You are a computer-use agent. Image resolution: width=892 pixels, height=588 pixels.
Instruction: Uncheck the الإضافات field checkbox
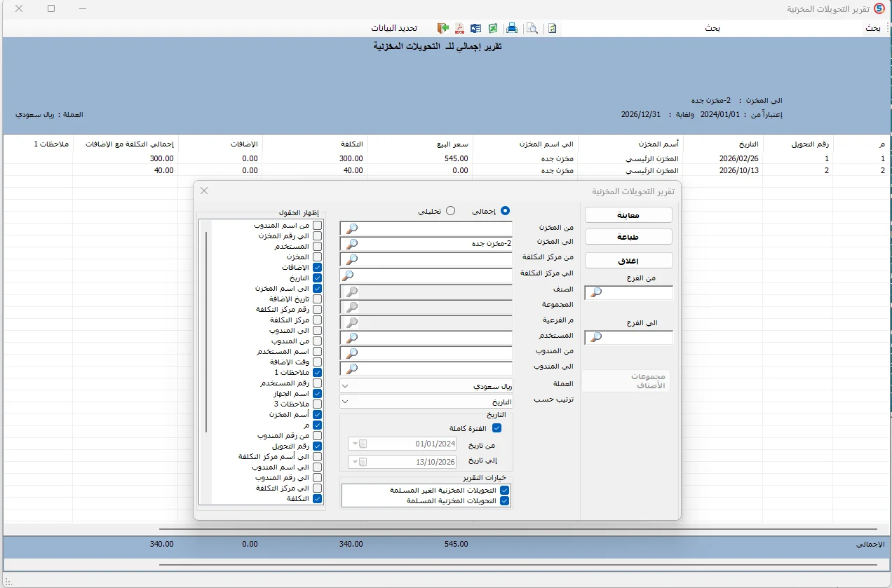coord(317,268)
